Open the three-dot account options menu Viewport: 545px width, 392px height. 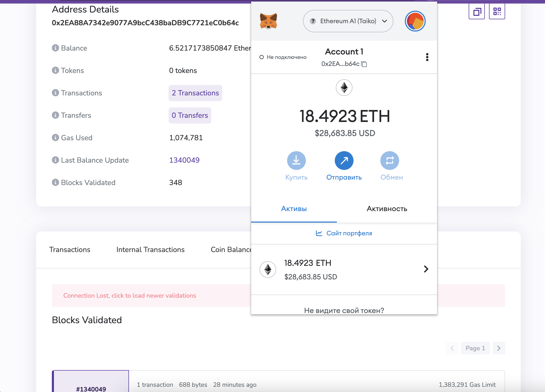427,57
